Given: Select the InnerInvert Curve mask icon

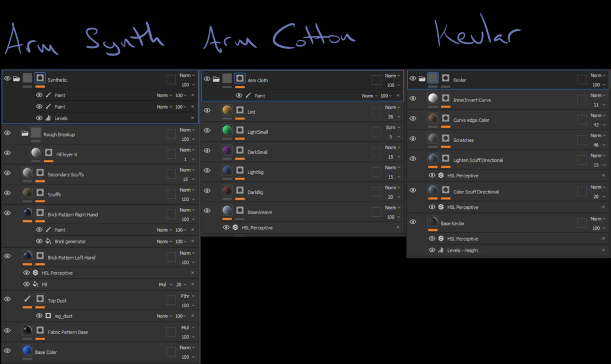Looking at the screenshot, I should point(446,98).
